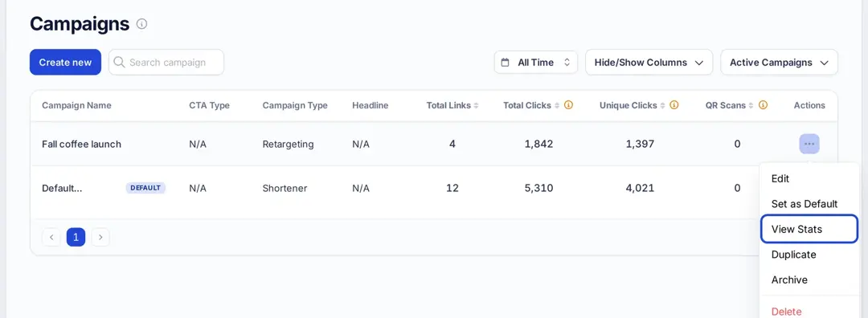Click the magnifier icon in search field

pyautogui.click(x=119, y=62)
